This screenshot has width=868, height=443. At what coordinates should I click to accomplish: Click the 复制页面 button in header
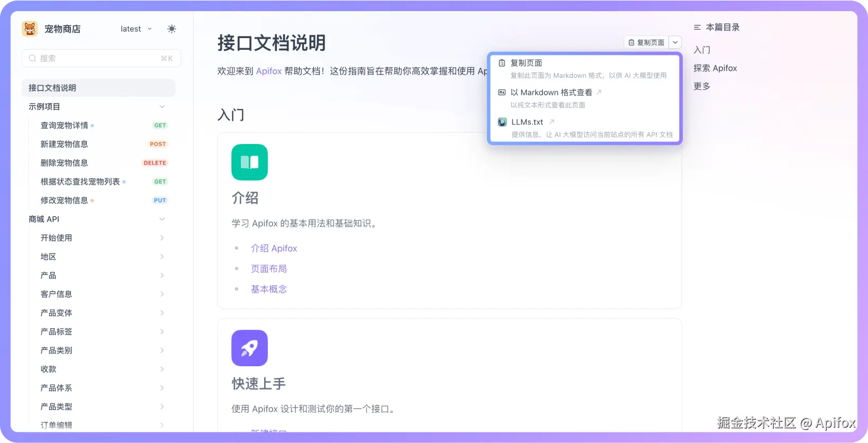pyautogui.click(x=646, y=42)
